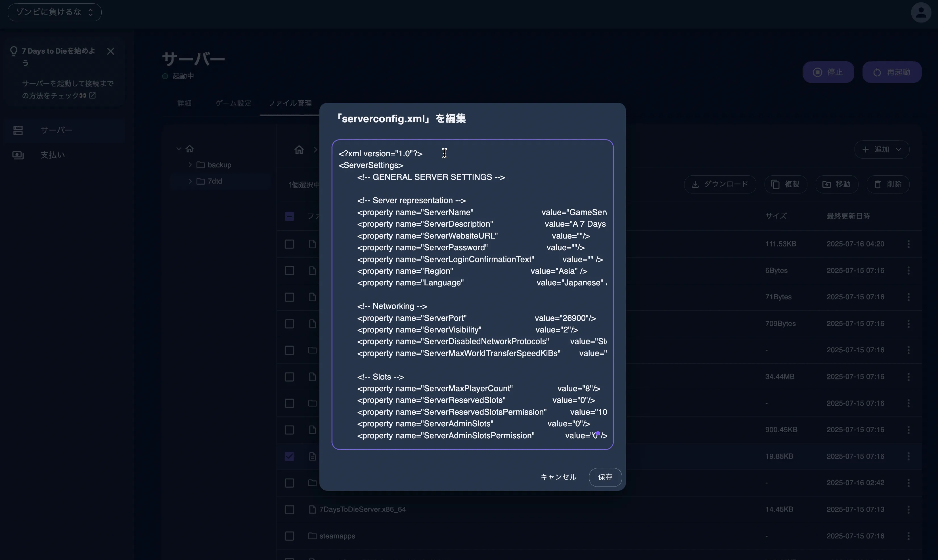Cancel editing with キャンセル button
Image resolution: width=938 pixels, height=560 pixels.
click(558, 477)
